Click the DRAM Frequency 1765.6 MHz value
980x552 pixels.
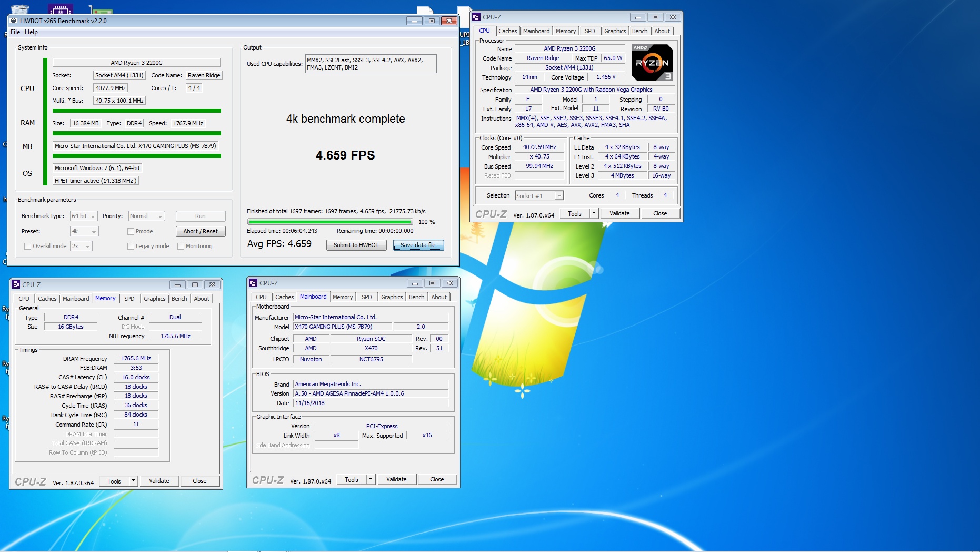(136, 359)
